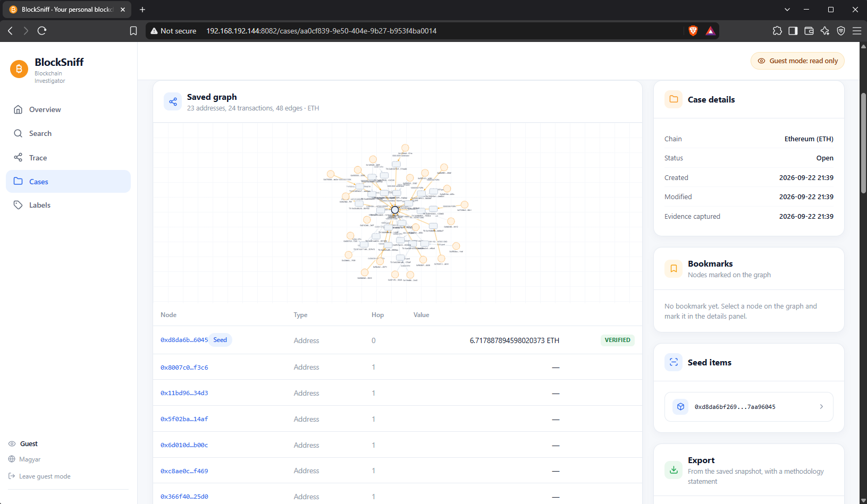Click the Brave shields lion icon
Screen dimensions: 867x504
point(693,31)
